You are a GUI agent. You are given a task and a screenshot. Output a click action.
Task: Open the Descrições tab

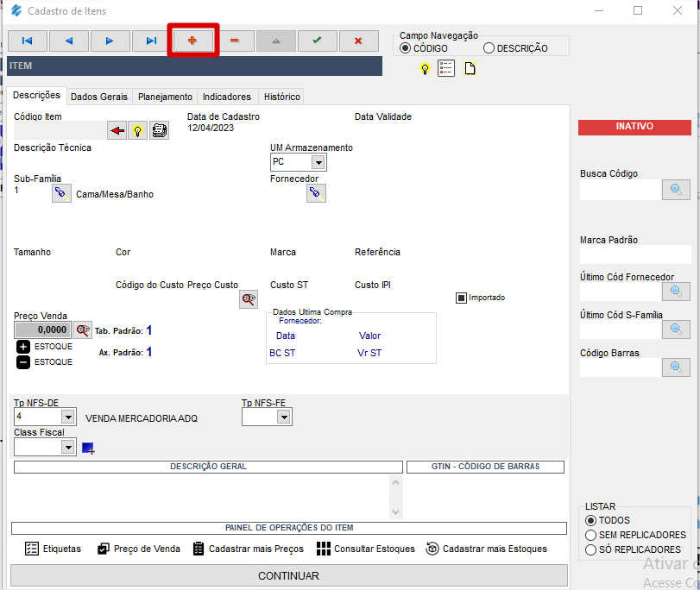(x=36, y=96)
